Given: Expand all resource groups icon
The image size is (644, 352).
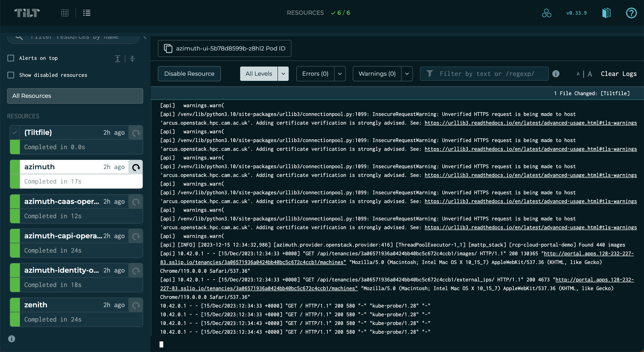Looking at the screenshot, I should click(x=117, y=59).
